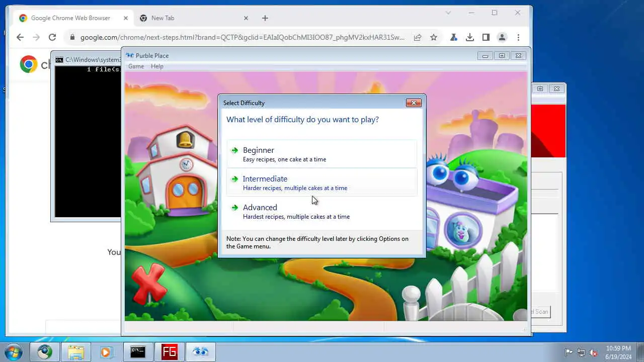The width and height of the screenshot is (644, 362).
Task: Open Windows Media Player from the taskbar
Action: [106, 352]
